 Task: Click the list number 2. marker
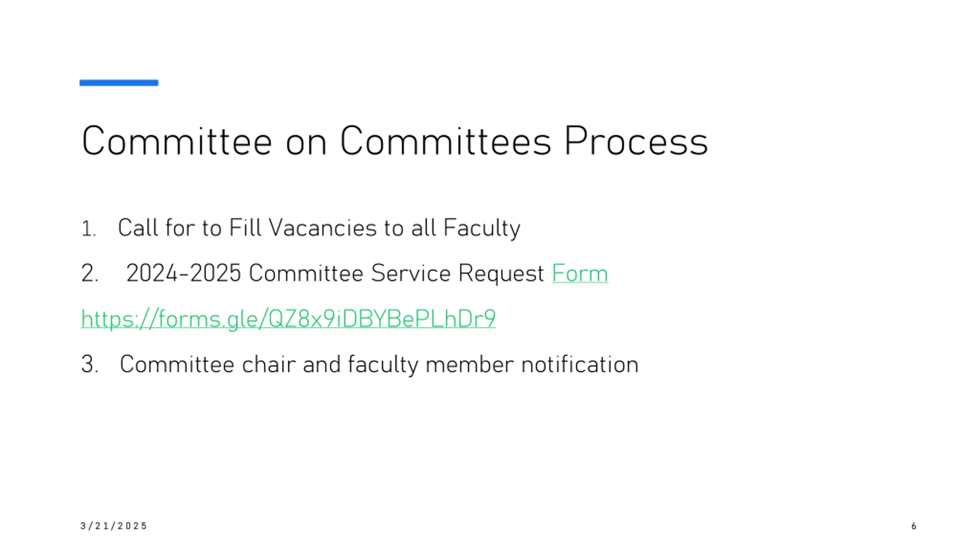(x=90, y=274)
